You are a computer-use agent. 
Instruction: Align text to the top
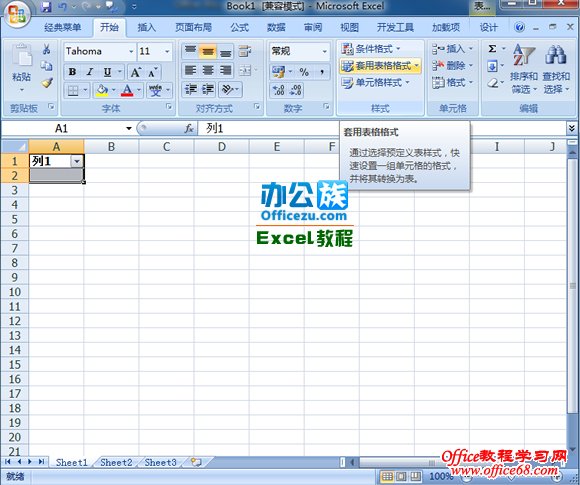pyautogui.click(x=190, y=51)
